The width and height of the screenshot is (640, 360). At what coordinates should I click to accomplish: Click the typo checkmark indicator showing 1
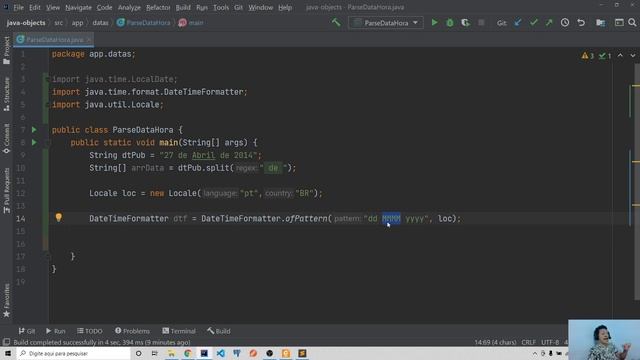point(605,56)
